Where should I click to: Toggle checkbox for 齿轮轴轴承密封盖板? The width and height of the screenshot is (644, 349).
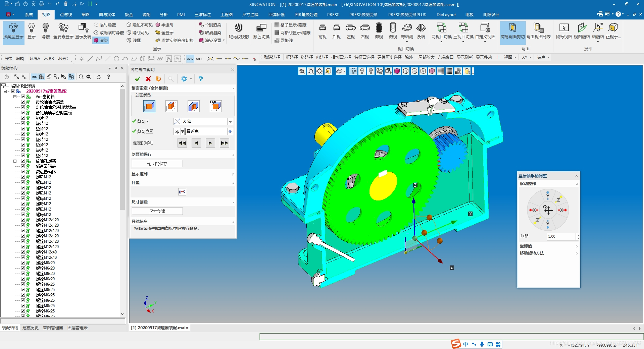tap(23, 113)
